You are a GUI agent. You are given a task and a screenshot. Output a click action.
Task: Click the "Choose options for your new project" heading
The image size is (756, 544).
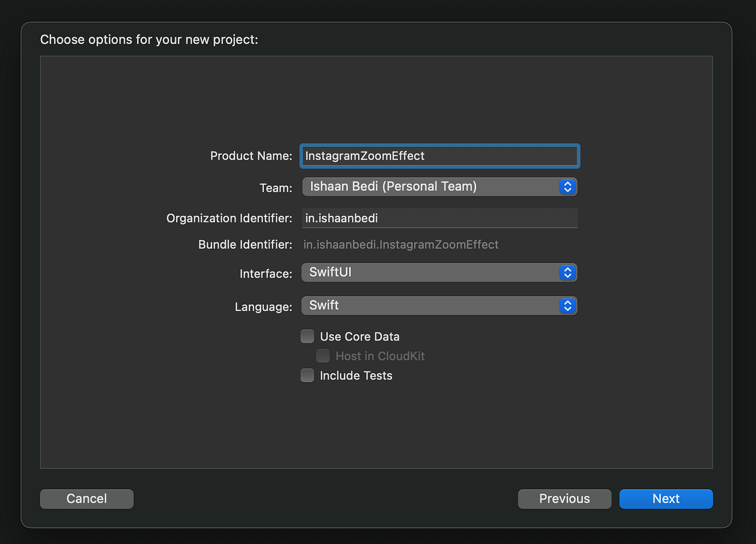(149, 39)
